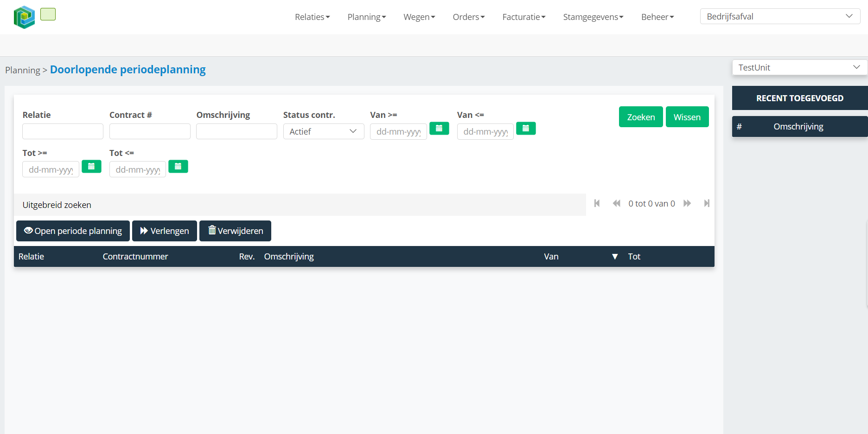Image resolution: width=868 pixels, height=434 pixels.
Task: Focus the Tot >= date field
Action: tap(51, 169)
